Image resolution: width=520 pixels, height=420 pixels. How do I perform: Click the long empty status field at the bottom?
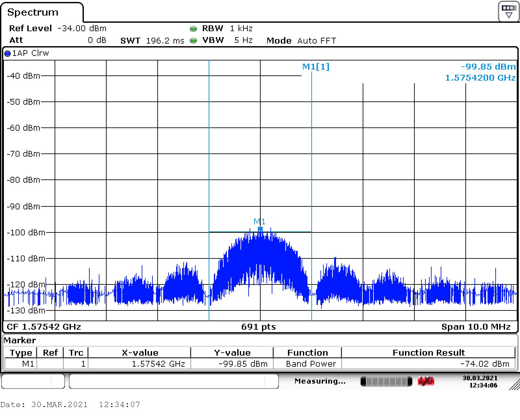(174, 381)
